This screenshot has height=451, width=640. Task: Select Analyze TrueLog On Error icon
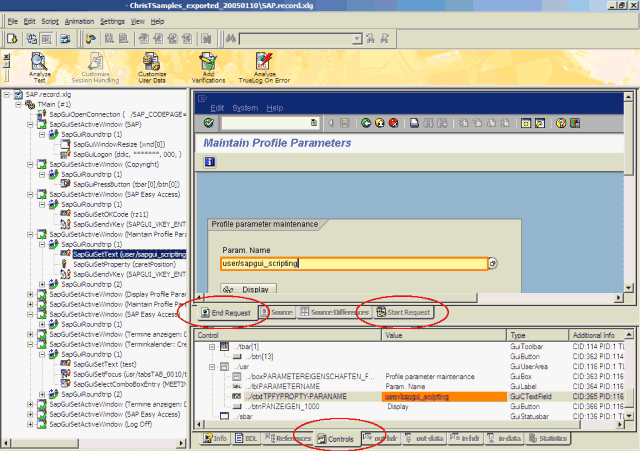pos(265,67)
